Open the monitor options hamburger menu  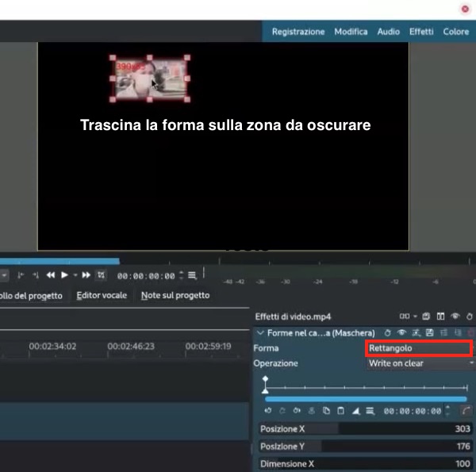(x=192, y=275)
